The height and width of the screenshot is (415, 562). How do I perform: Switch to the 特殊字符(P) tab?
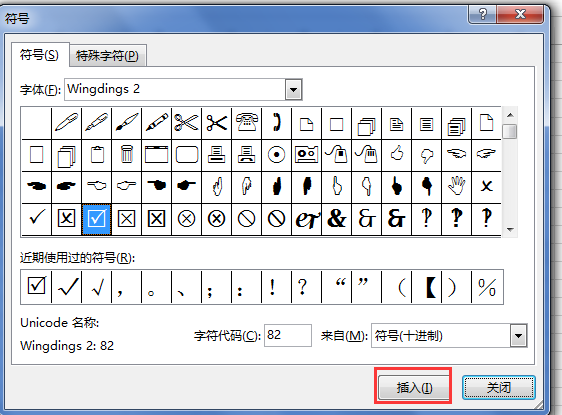pos(108,56)
